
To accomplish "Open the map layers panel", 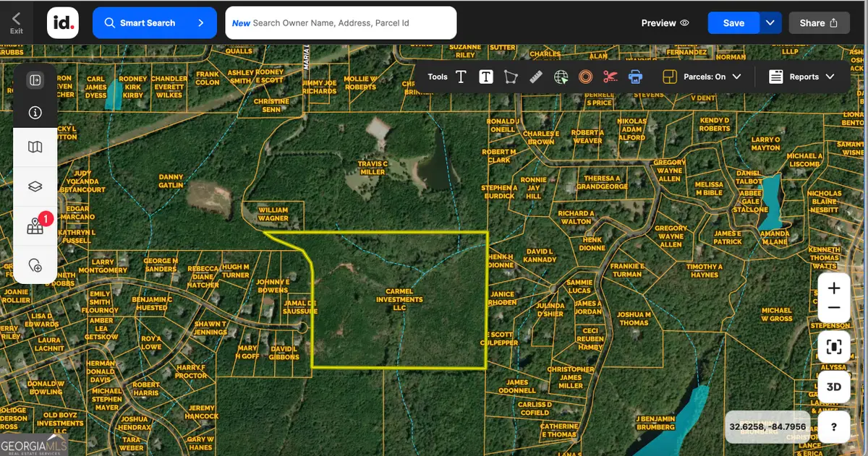I will pos(35,186).
